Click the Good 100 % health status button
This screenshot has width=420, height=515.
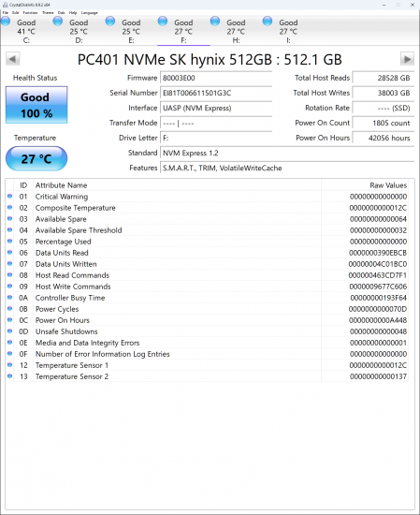(x=36, y=105)
